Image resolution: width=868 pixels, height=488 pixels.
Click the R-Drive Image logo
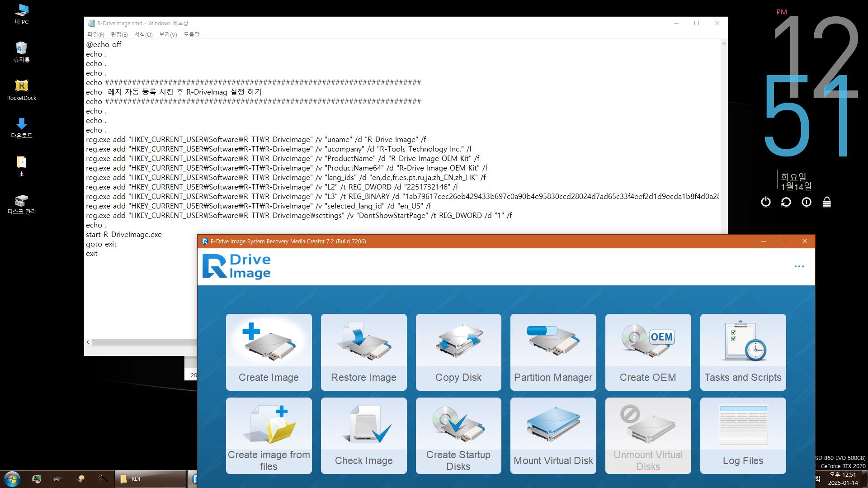point(236,266)
